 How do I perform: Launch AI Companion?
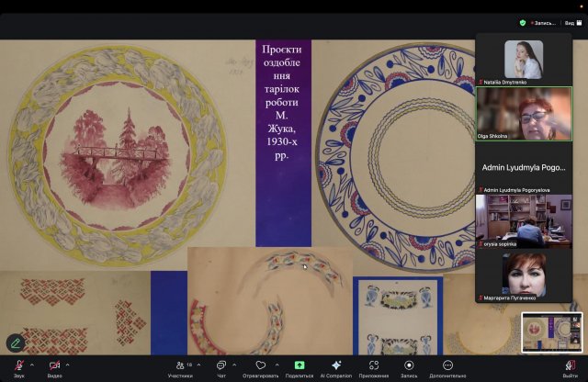click(336, 366)
